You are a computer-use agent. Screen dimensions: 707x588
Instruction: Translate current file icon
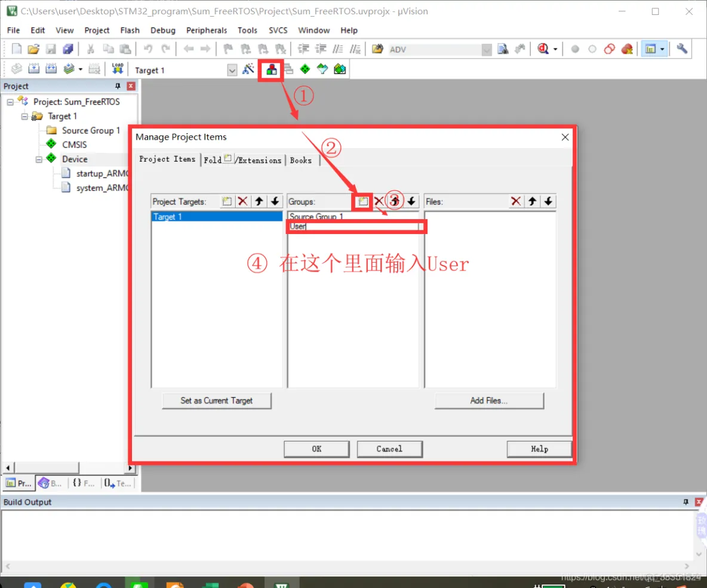click(16, 69)
